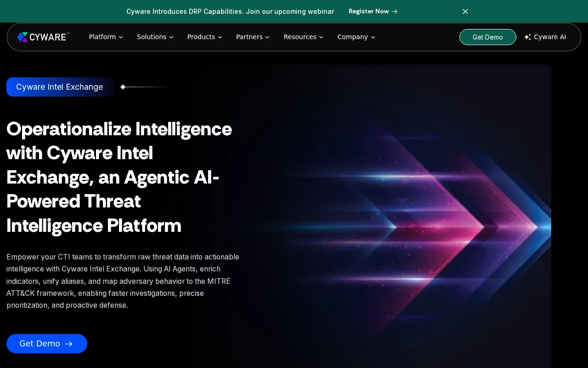588x368 pixels.
Task: Expand the Platform dropdown chevron
Action: click(121, 37)
